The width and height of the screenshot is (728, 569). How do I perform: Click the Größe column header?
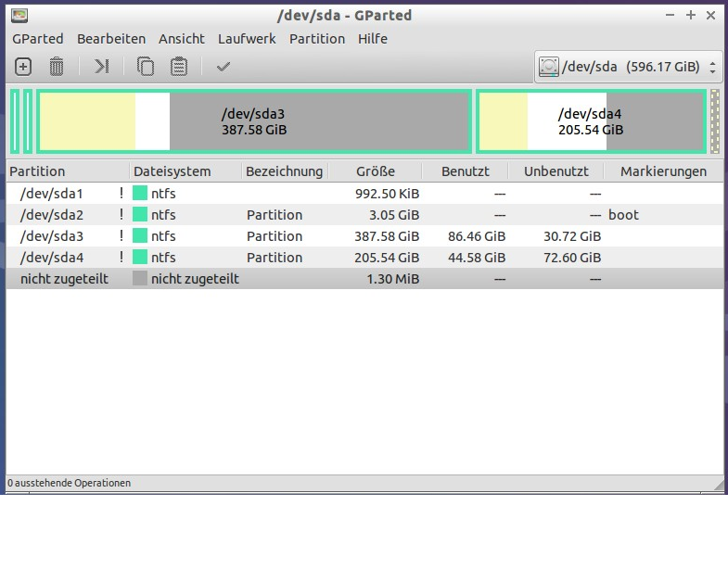click(x=376, y=171)
